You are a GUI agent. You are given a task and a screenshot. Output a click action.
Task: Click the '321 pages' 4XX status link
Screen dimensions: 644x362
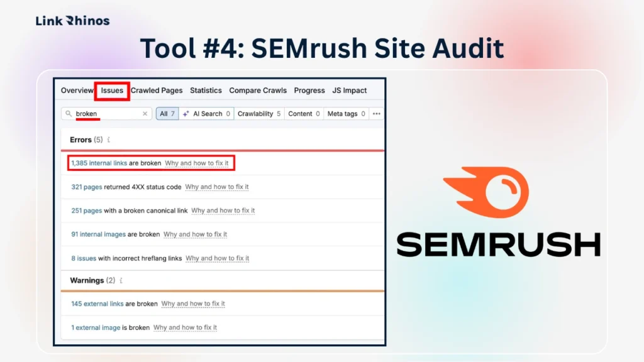(x=86, y=187)
